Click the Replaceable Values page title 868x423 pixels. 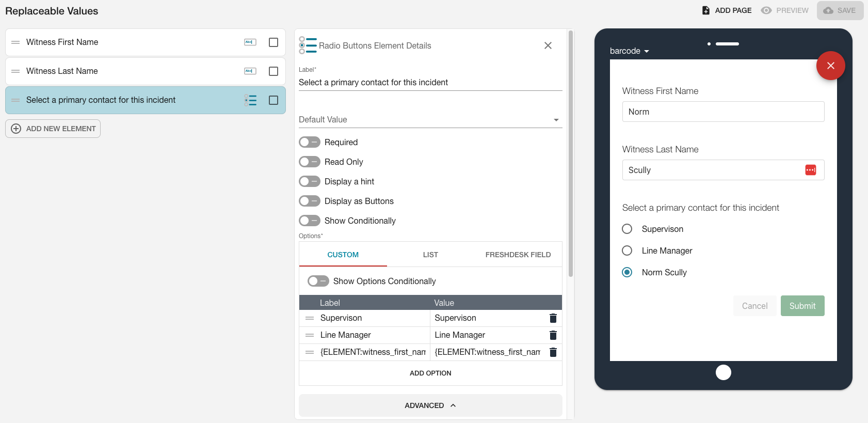(52, 11)
